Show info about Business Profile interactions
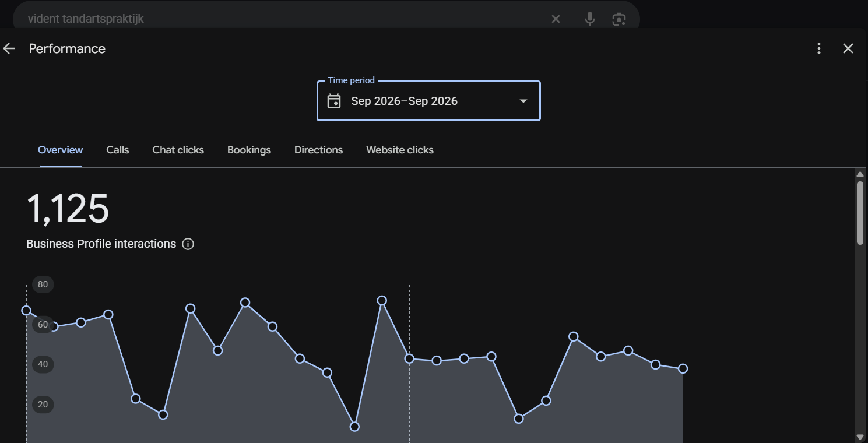868x443 pixels. point(188,244)
